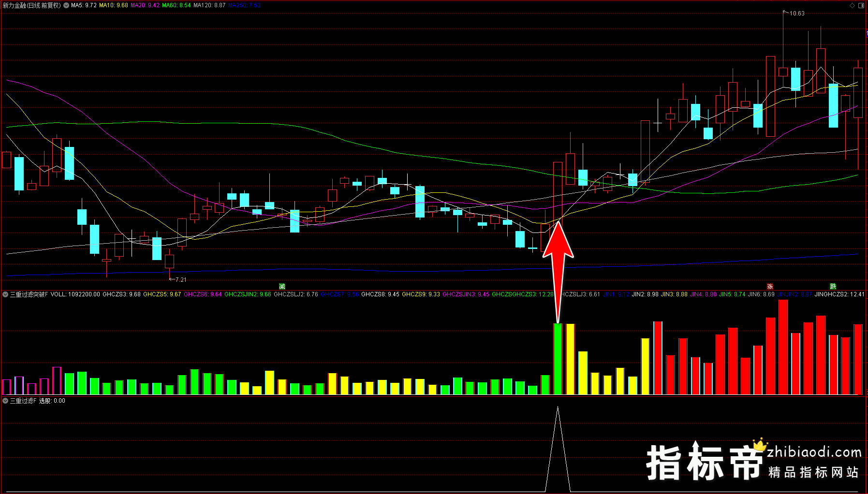
Task: Click the GHCZS6: 9.64 value
Action: click(203, 294)
